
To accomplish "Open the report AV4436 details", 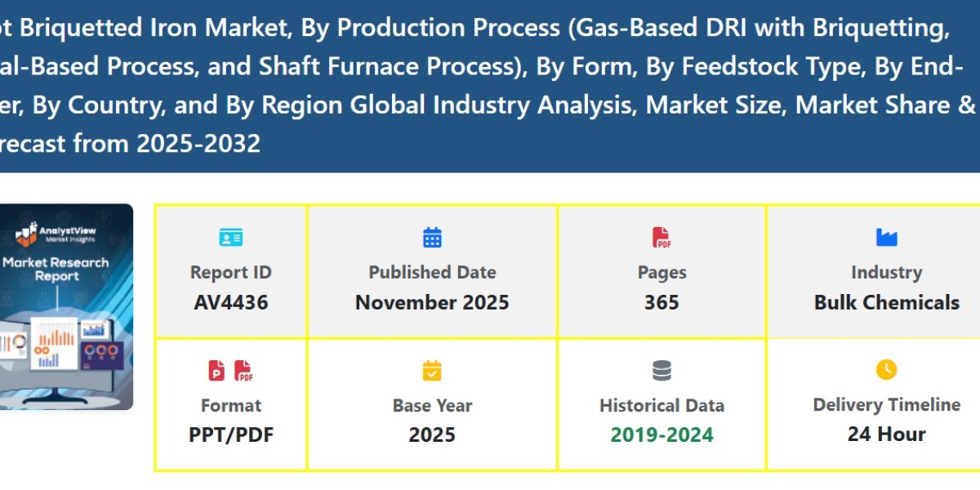I will click(231, 301).
